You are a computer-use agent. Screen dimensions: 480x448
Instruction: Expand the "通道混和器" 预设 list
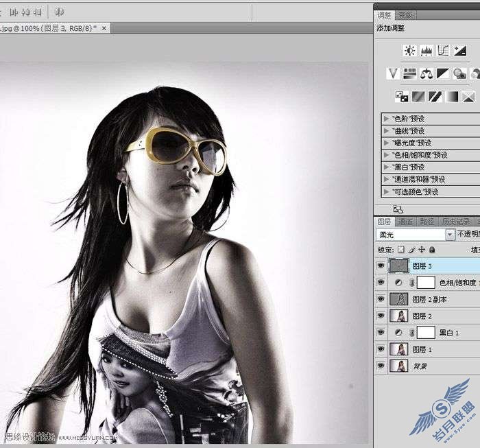click(386, 179)
